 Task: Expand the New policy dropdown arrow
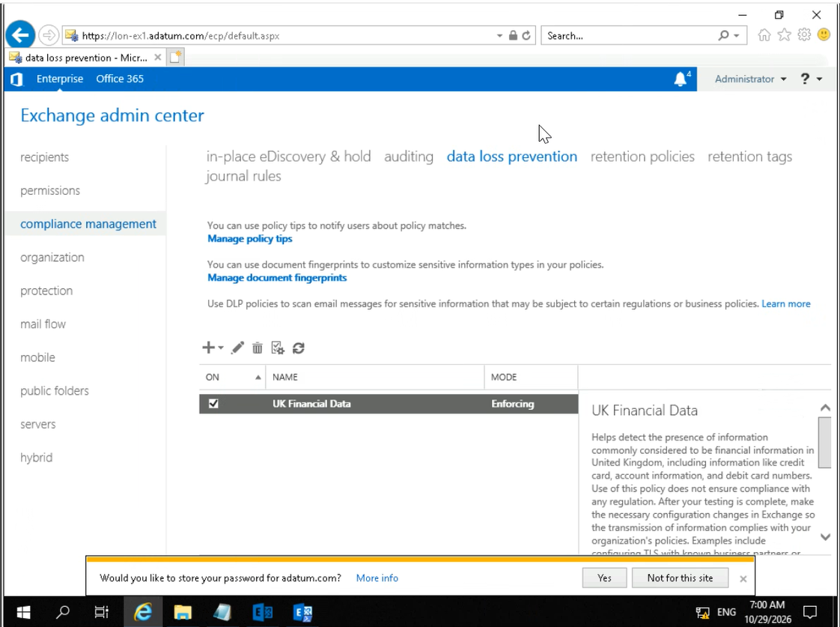(x=221, y=348)
